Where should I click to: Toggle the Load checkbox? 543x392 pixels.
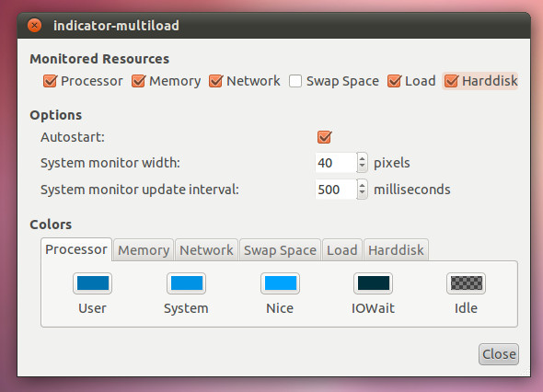coord(395,81)
